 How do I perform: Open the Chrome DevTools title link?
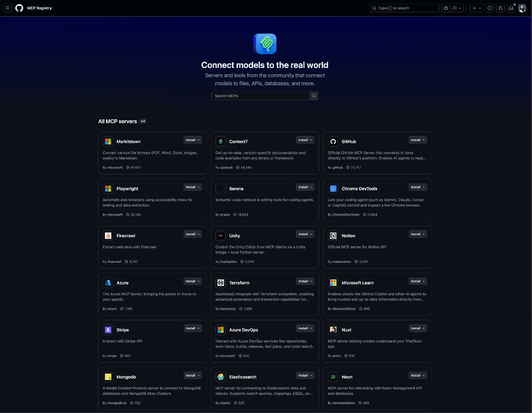(359, 189)
